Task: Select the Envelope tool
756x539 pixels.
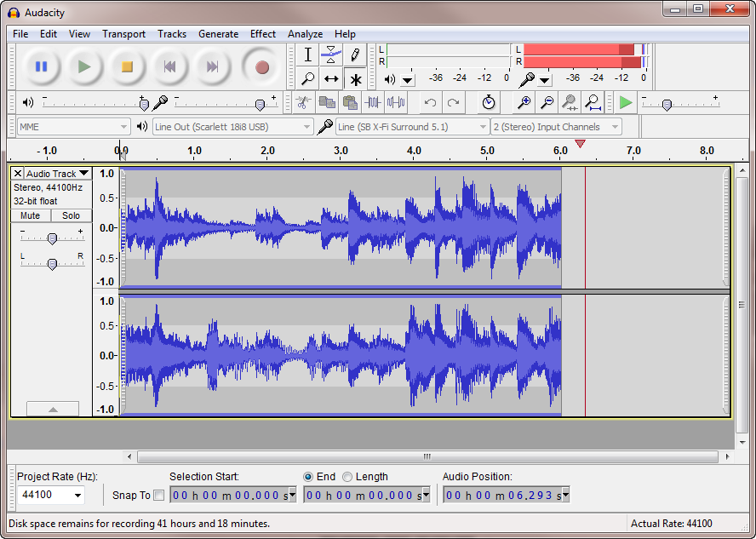Action: (x=331, y=55)
